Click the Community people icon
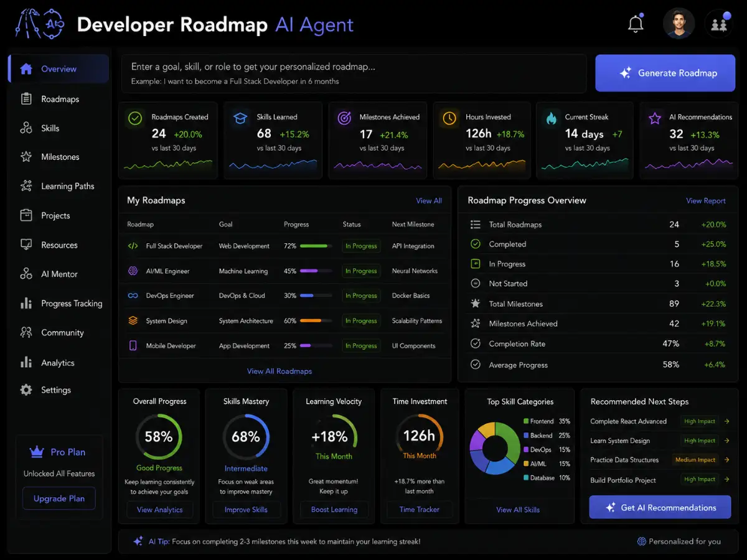Image resolution: width=747 pixels, height=560 pixels. [26, 332]
